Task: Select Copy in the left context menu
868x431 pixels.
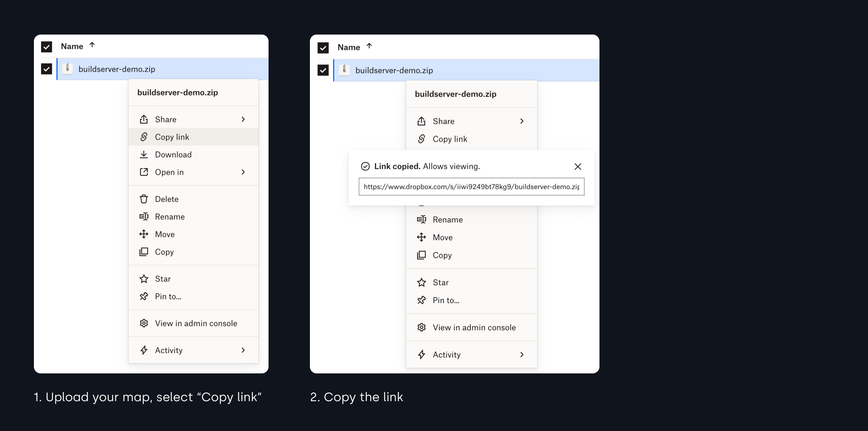Action: [x=164, y=252]
